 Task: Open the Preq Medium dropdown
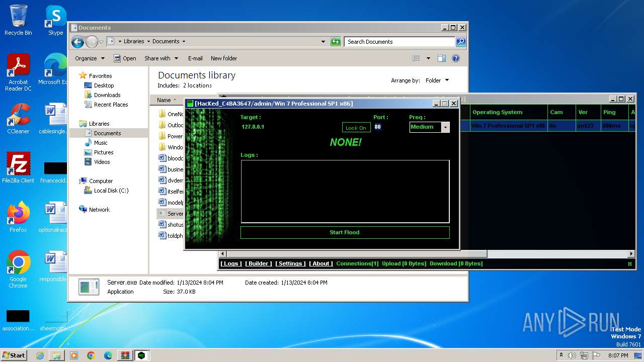pos(445,127)
